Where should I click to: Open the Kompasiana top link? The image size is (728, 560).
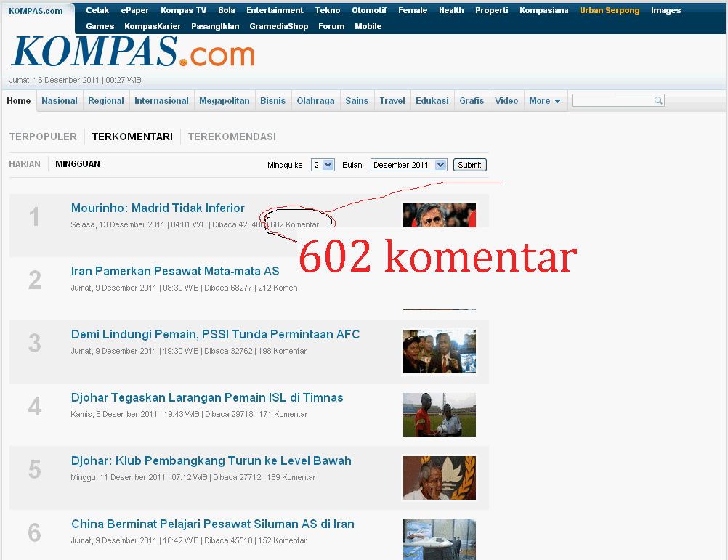pos(544,10)
